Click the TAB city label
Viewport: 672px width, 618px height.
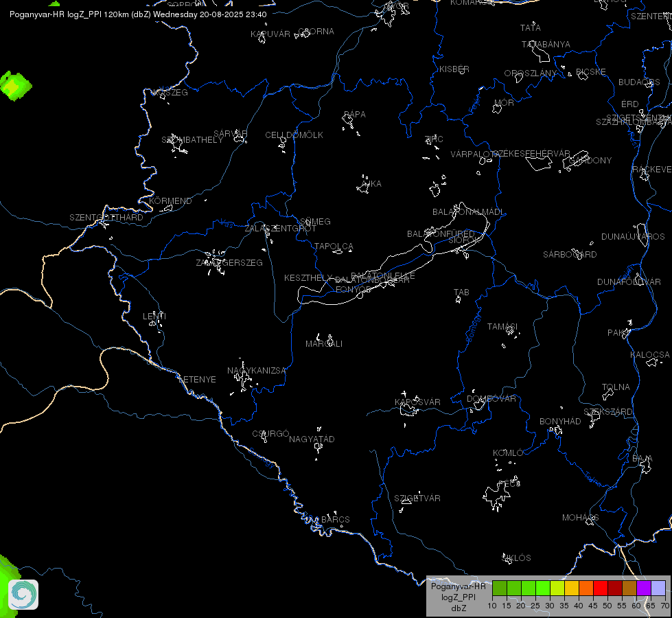[461, 293]
